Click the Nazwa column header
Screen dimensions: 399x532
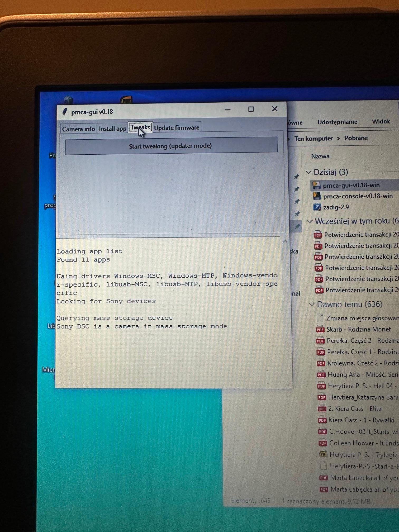320,156
